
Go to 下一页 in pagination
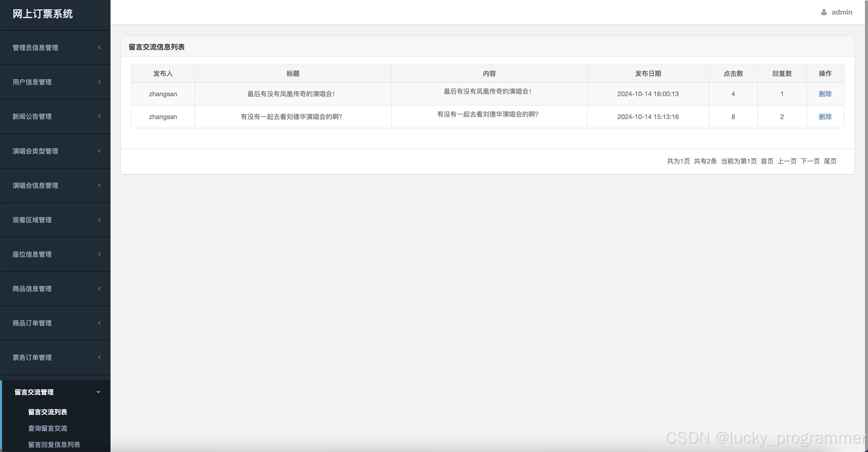tap(810, 161)
